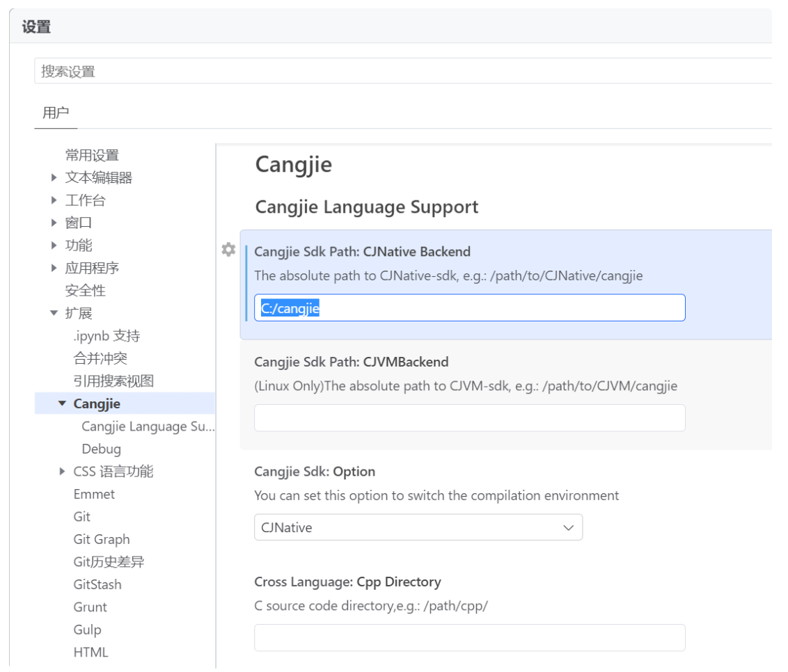Collapse the 扩展 tree section
Screen dimensions: 788x672
coord(54,313)
